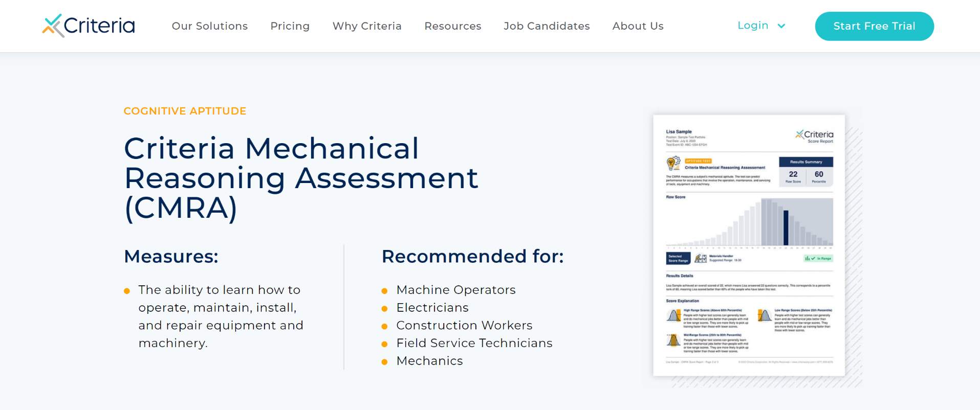Click the High Range Scores bell curve icon
The height and width of the screenshot is (410, 980).
(x=674, y=315)
